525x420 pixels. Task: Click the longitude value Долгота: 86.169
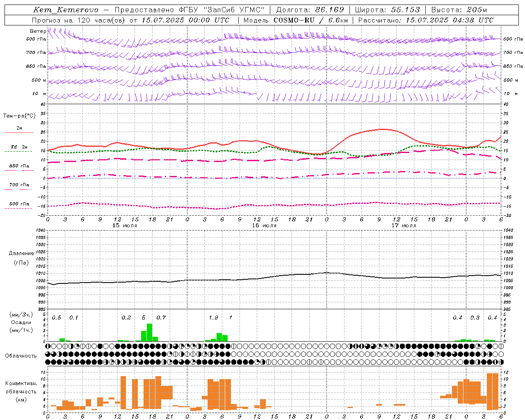[x=310, y=10]
